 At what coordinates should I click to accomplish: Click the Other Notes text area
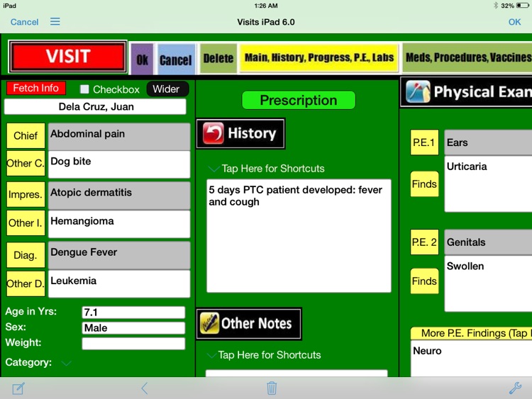pyautogui.click(x=297, y=373)
